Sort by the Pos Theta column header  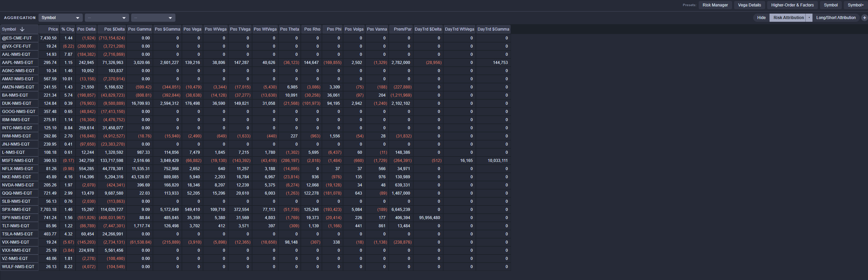click(290, 29)
